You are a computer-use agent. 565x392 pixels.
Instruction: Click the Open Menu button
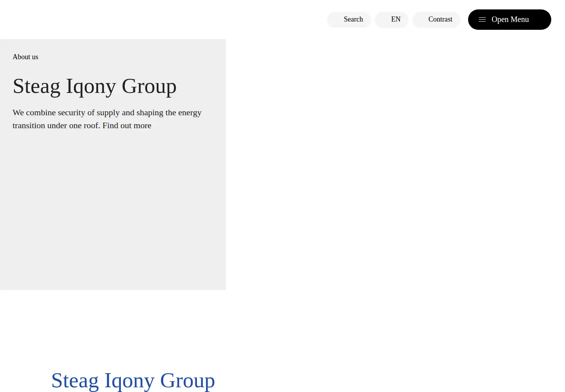click(x=509, y=20)
